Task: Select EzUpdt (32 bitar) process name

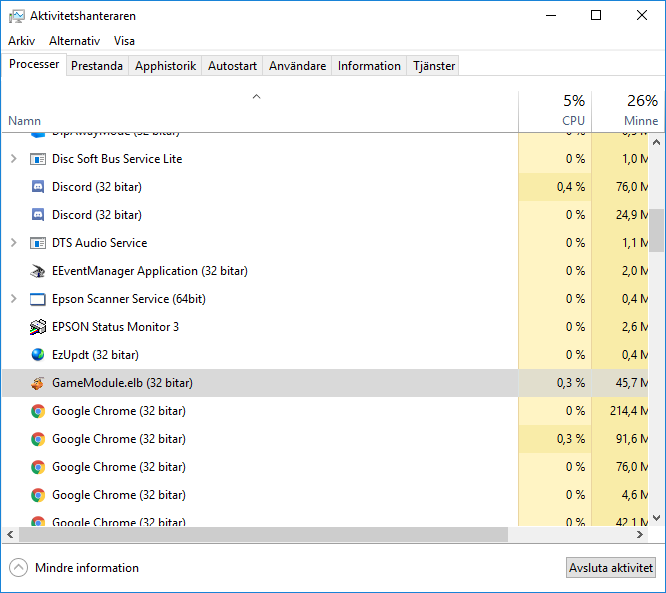Action: (96, 355)
